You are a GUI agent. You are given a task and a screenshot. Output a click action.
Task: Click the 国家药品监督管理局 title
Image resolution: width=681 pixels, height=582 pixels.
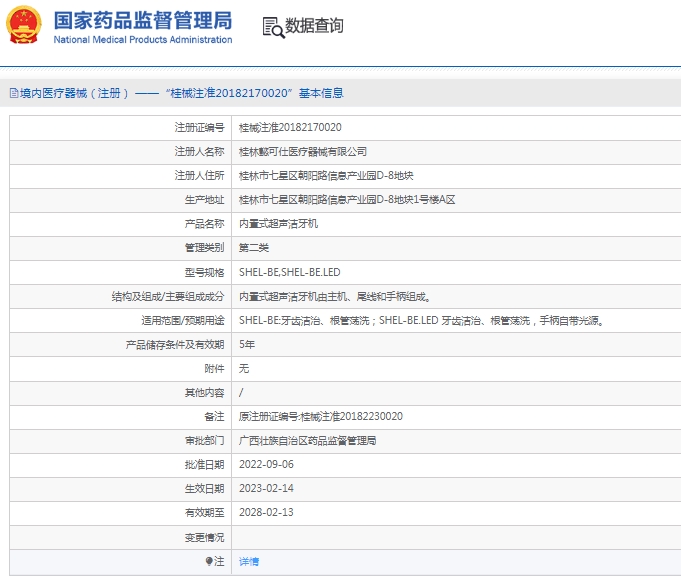[x=143, y=20]
